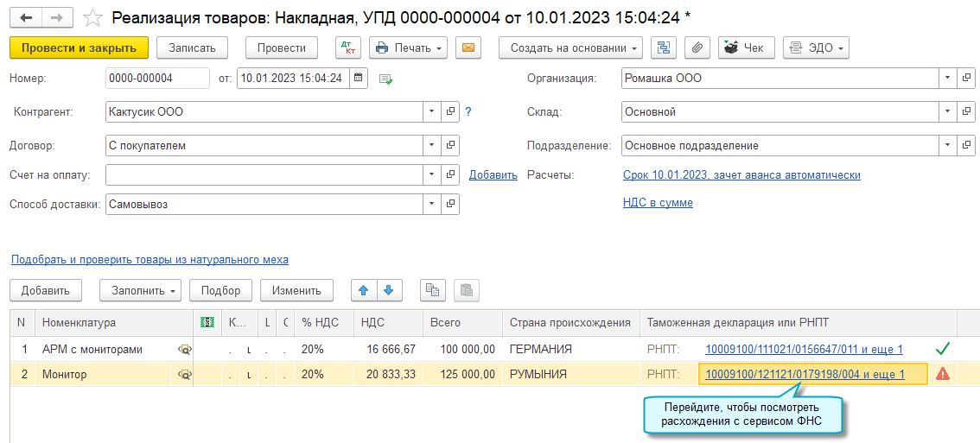The image size is (980, 443).
Task: Click the question mark help next to Контрагент
Action: pyautogui.click(x=468, y=112)
